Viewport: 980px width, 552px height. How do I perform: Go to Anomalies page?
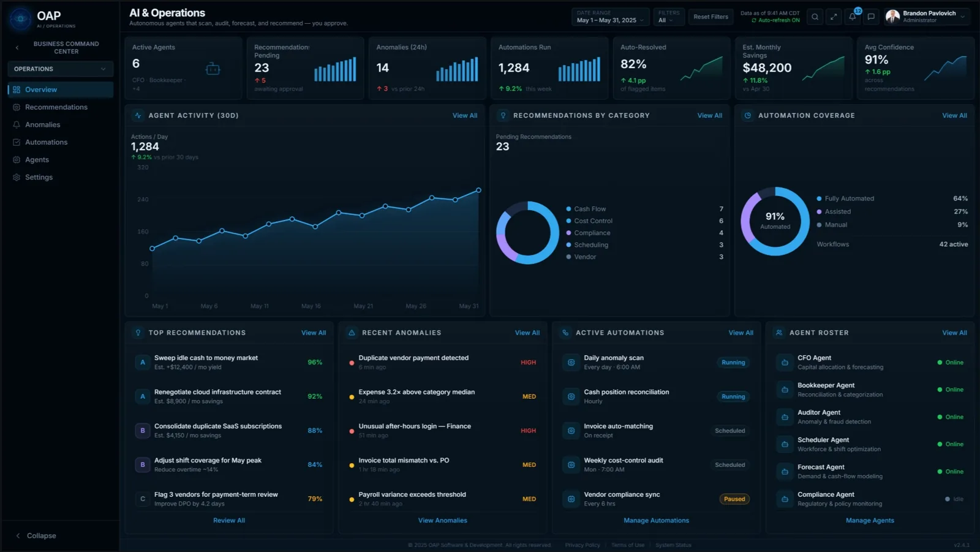(60, 124)
